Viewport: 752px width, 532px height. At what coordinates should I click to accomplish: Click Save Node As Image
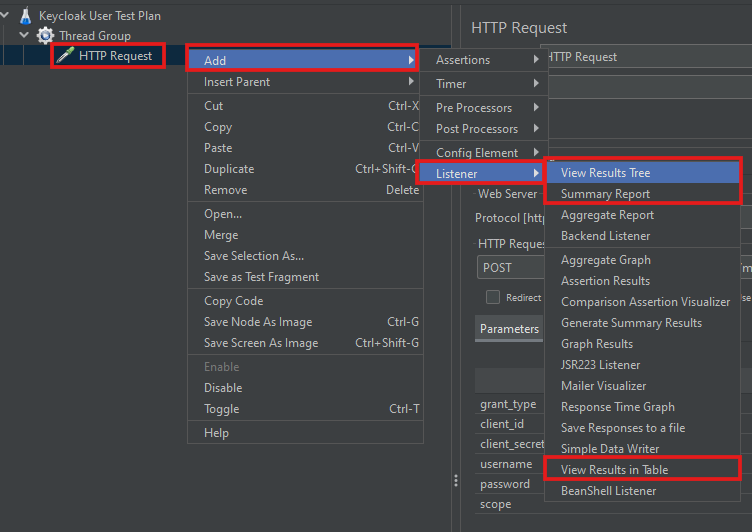coord(303,322)
